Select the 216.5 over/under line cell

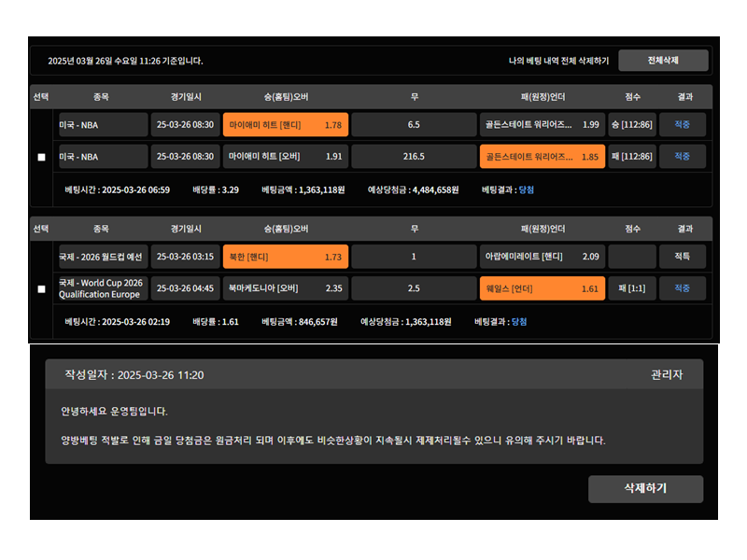[x=414, y=157]
